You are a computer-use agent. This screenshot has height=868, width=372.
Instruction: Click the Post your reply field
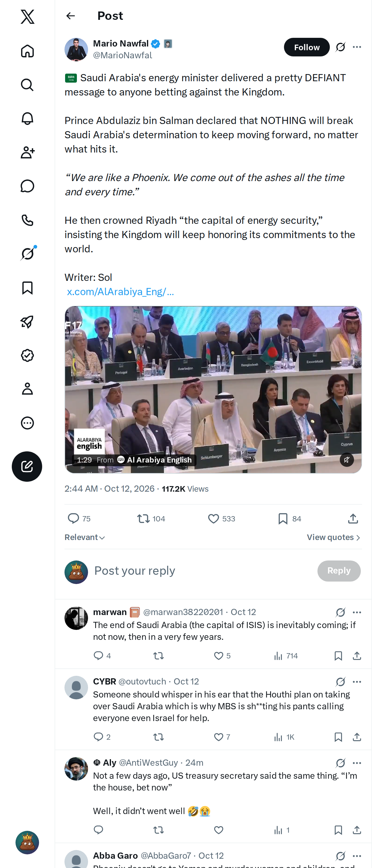pyautogui.click(x=202, y=571)
